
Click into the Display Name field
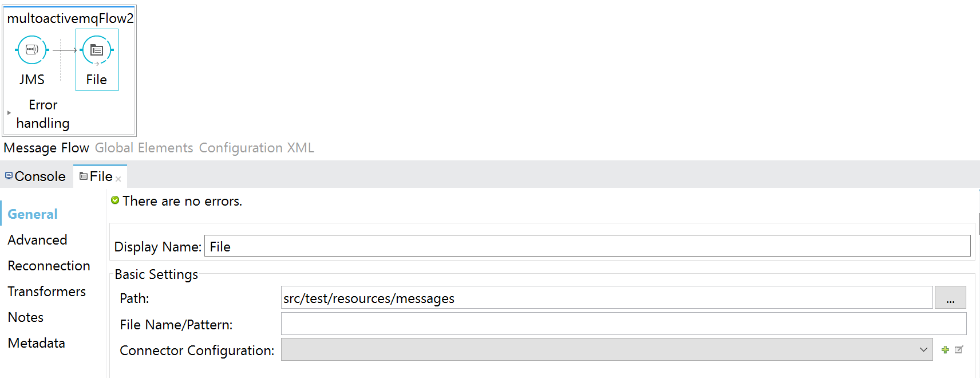click(x=587, y=246)
